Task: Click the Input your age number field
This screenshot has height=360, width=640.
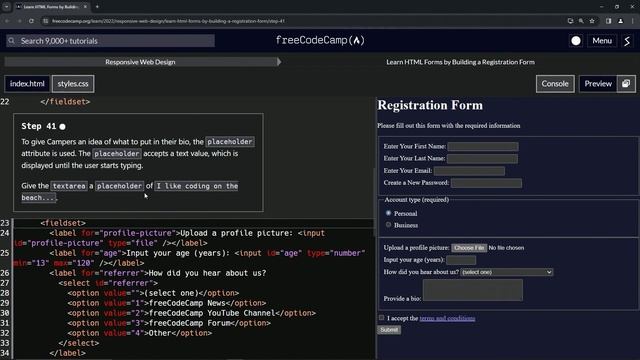Action: 461,260
